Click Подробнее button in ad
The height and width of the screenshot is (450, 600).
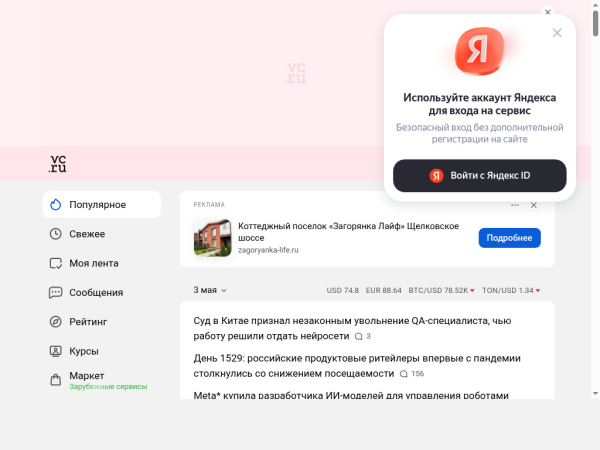point(509,238)
